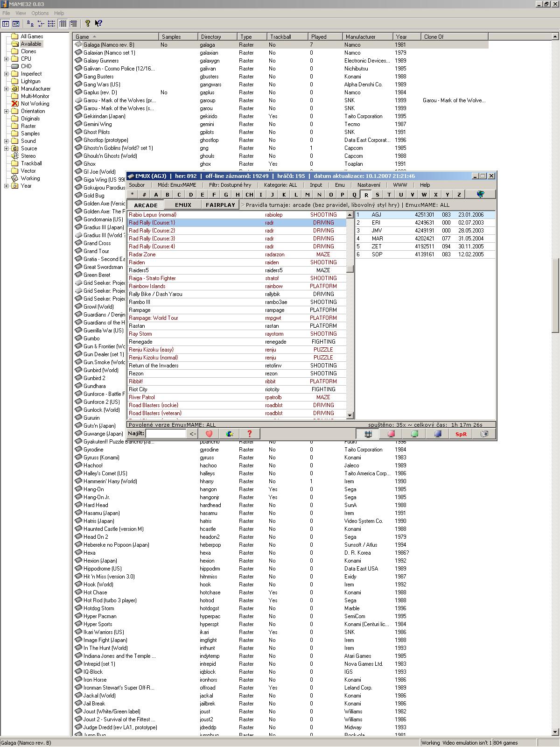Open the Kategorie: ALL menu
The height and width of the screenshot is (747, 560).
(x=280, y=185)
